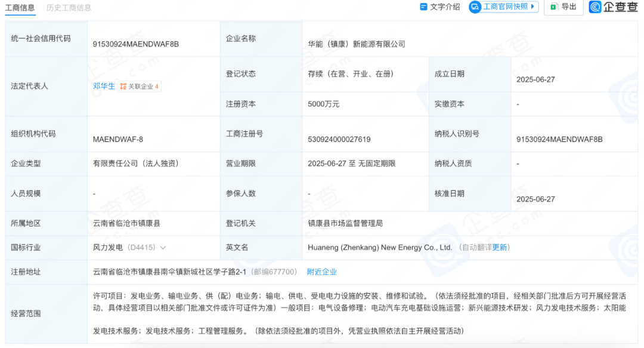Click the 注册地址 label

tap(26, 272)
